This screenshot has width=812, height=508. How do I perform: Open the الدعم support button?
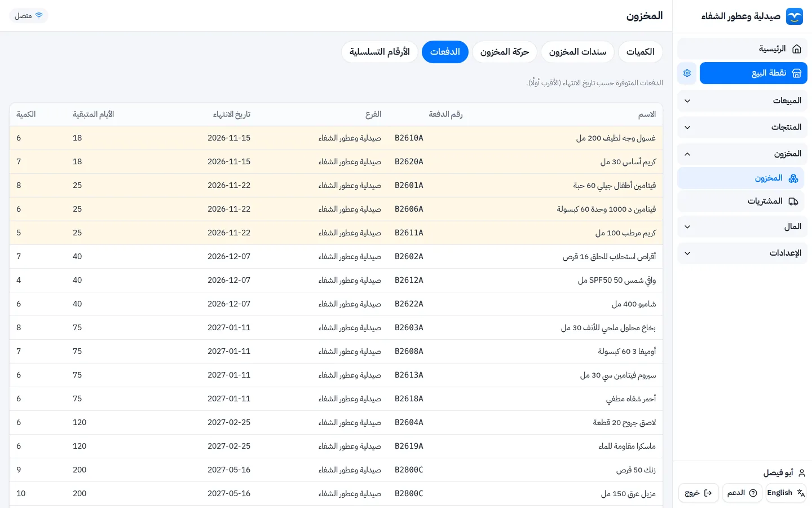click(x=742, y=493)
